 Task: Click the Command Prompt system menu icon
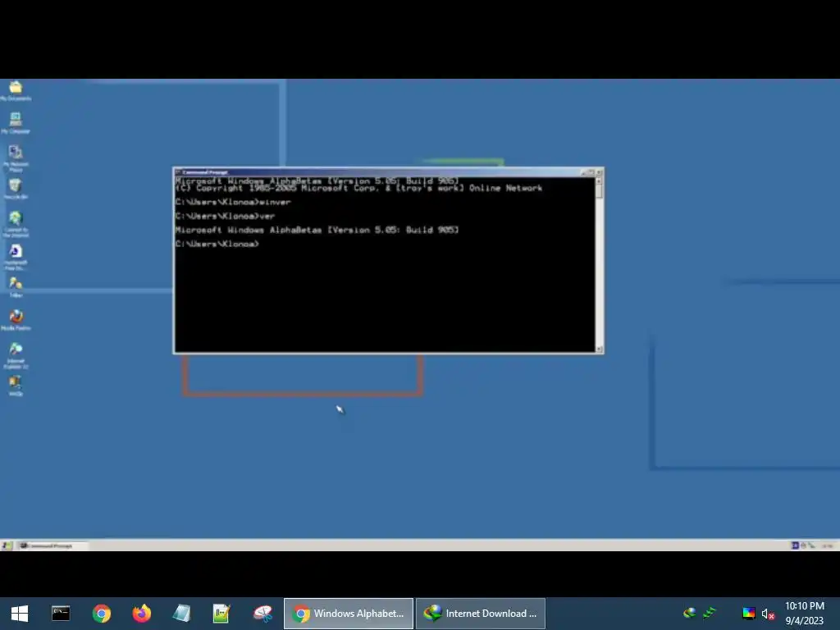point(178,172)
